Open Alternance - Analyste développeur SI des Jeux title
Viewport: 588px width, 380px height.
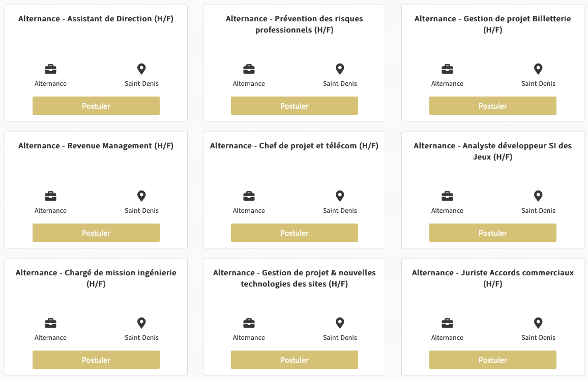click(493, 151)
